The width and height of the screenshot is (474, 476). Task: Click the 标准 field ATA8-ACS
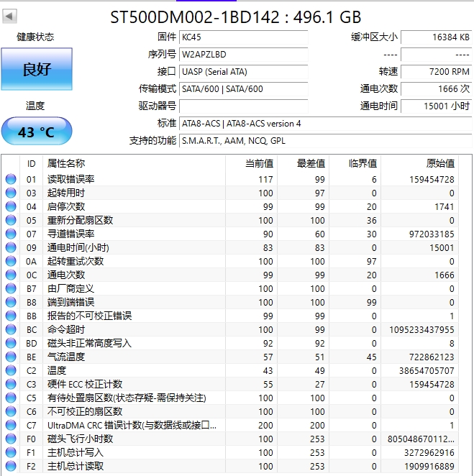tap(326, 124)
